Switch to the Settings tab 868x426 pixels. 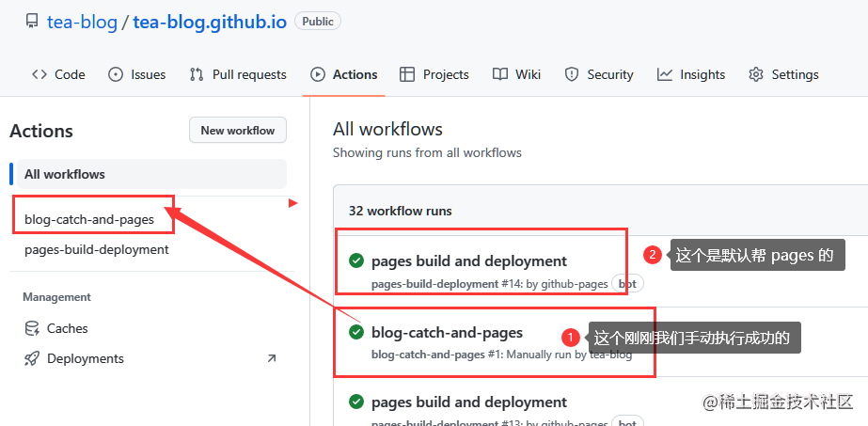coord(783,74)
